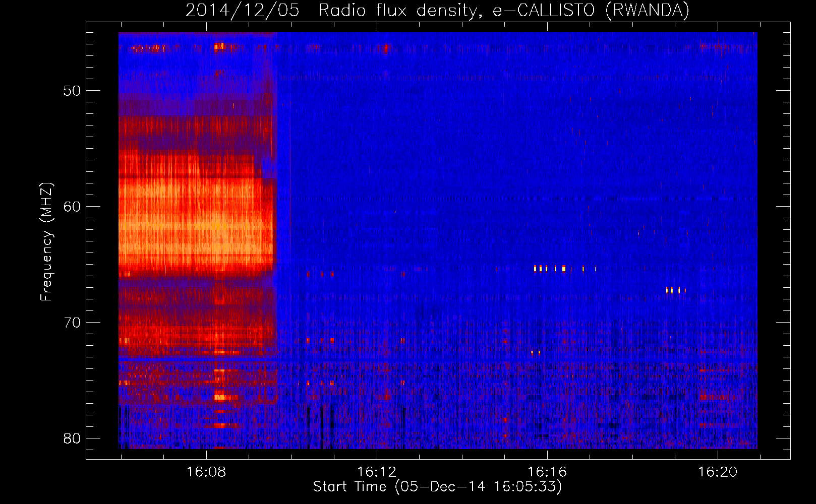Click the frequency tick label 70

[72, 323]
